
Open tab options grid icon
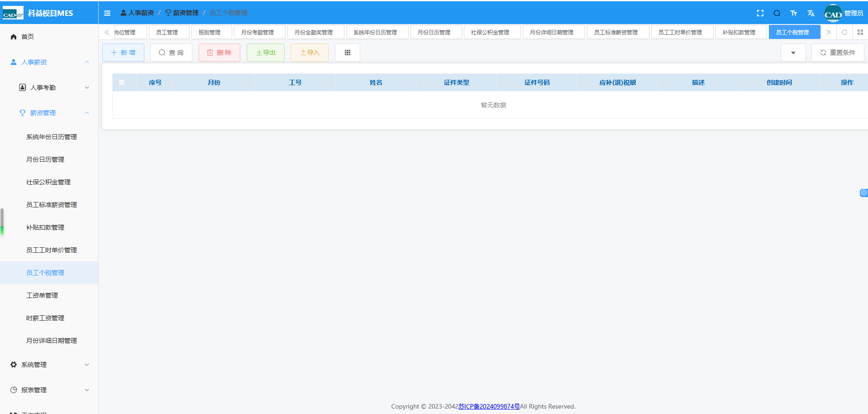(860, 32)
